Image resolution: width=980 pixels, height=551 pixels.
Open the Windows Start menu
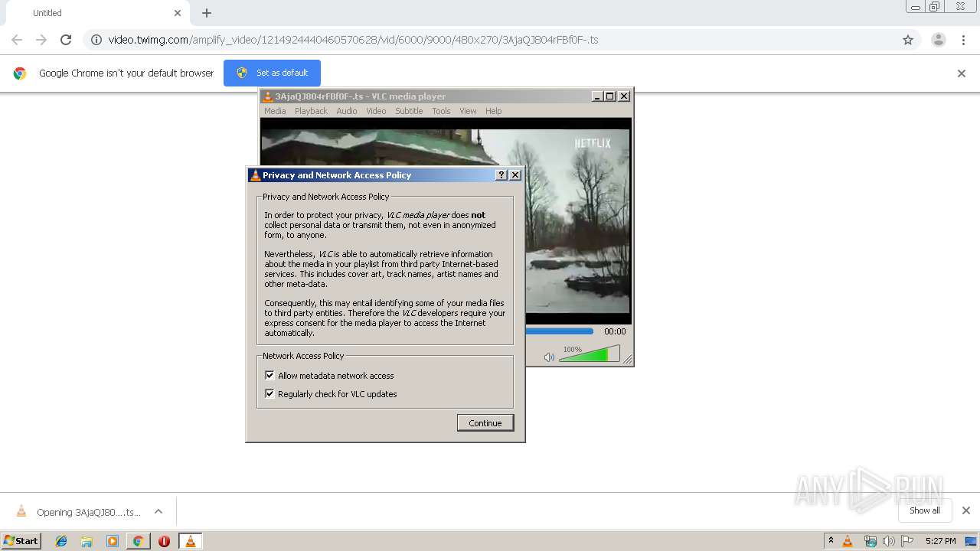pos(21,541)
